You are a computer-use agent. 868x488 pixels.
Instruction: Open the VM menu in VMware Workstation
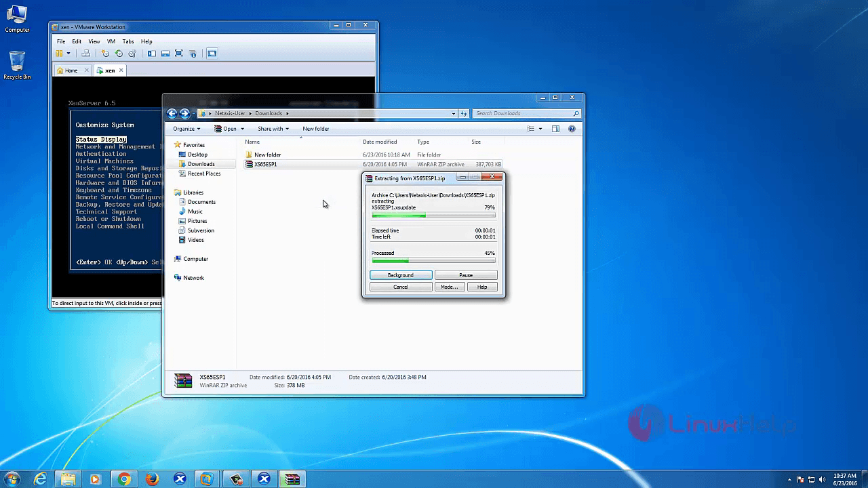click(x=111, y=41)
